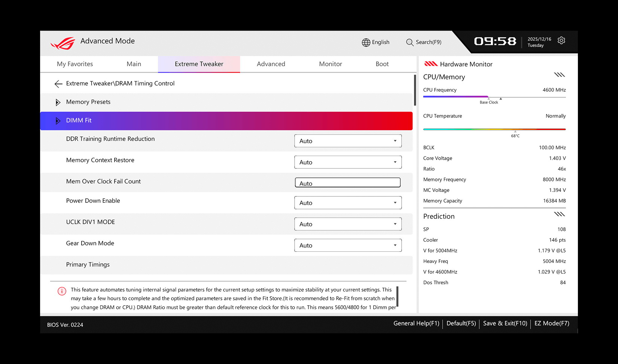Switch to EZ Mode(F7)
Image resolution: width=618 pixels, height=364 pixels.
point(551,324)
